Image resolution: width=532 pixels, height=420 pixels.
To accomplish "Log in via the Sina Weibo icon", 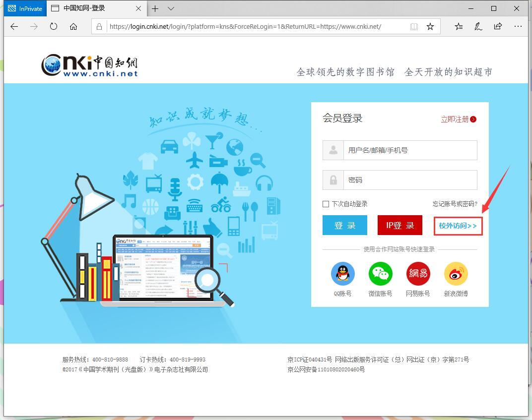I will click(456, 273).
